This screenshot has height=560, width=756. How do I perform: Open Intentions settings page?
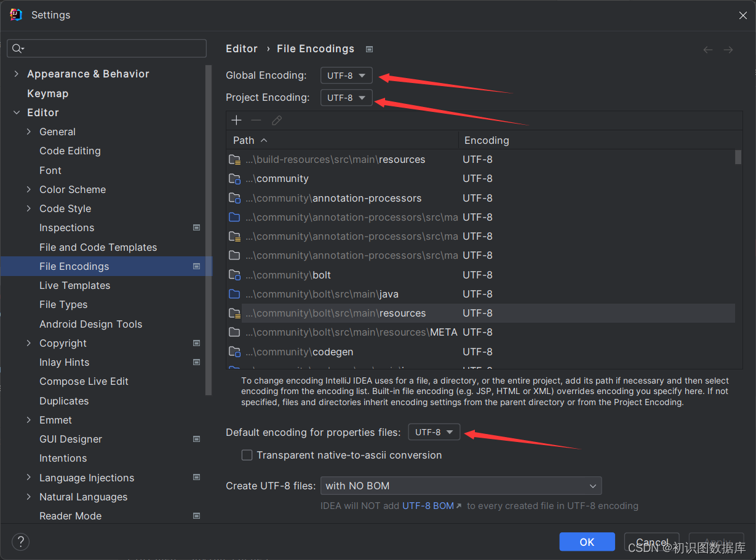click(63, 458)
